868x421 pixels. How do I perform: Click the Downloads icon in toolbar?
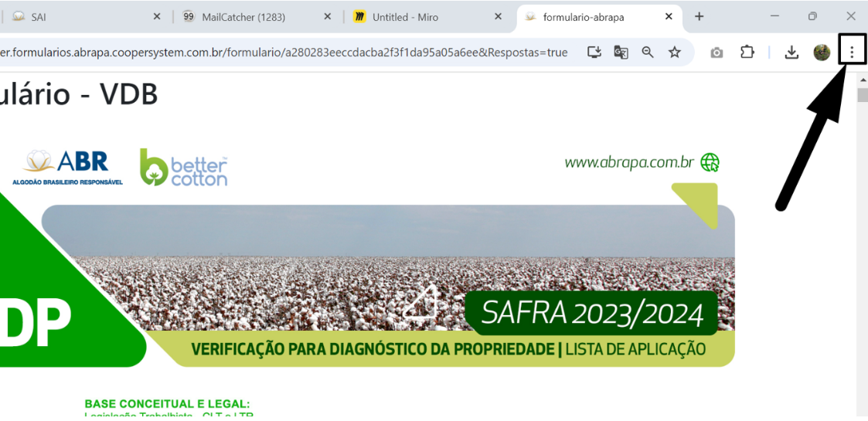(x=791, y=53)
